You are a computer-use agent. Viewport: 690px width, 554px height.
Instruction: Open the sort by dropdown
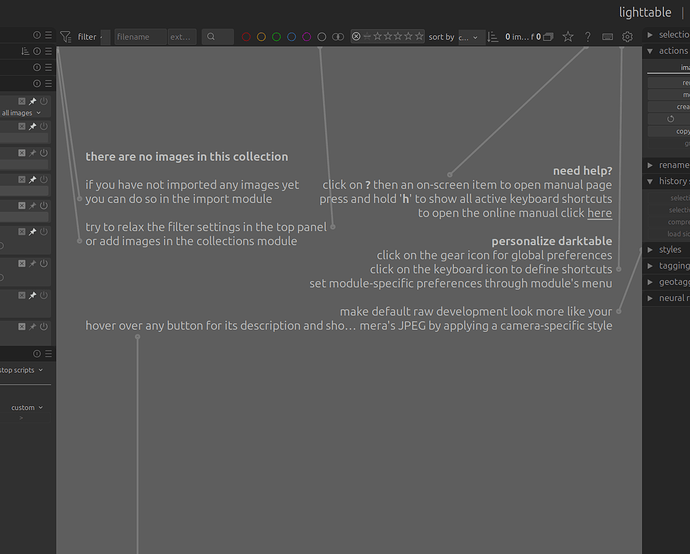(x=468, y=37)
